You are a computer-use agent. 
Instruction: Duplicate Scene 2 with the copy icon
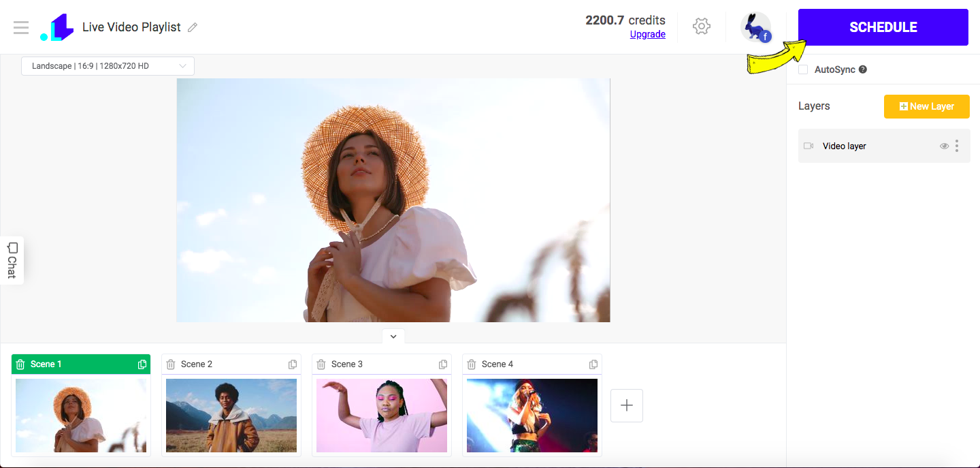pos(293,364)
